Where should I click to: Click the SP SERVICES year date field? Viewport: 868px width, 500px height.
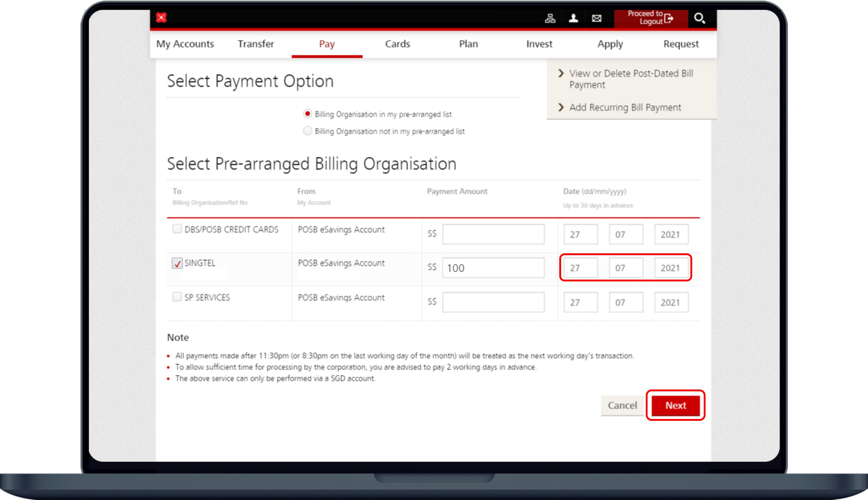tap(671, 303)
